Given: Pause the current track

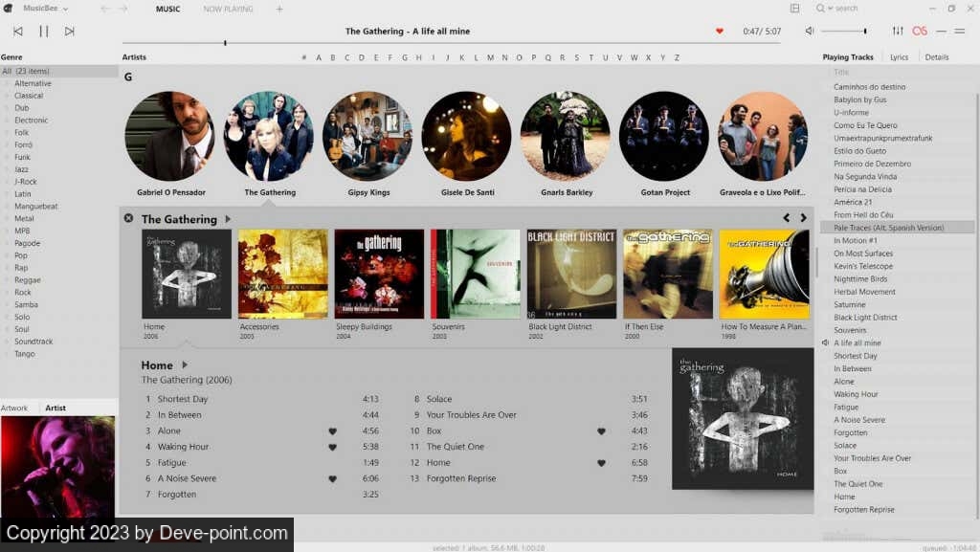Looking at the screenshot, I should coord(43,32).
